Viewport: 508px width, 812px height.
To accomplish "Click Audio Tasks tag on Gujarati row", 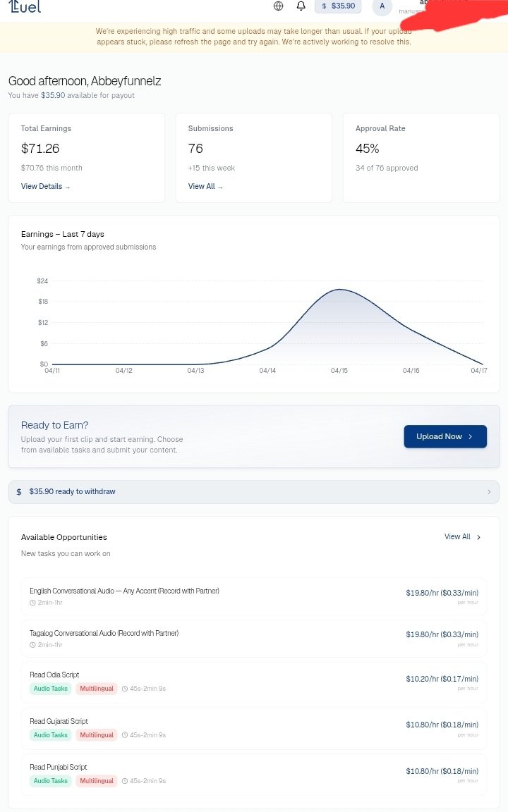I will pyautogui.click(x=50, y=735).
